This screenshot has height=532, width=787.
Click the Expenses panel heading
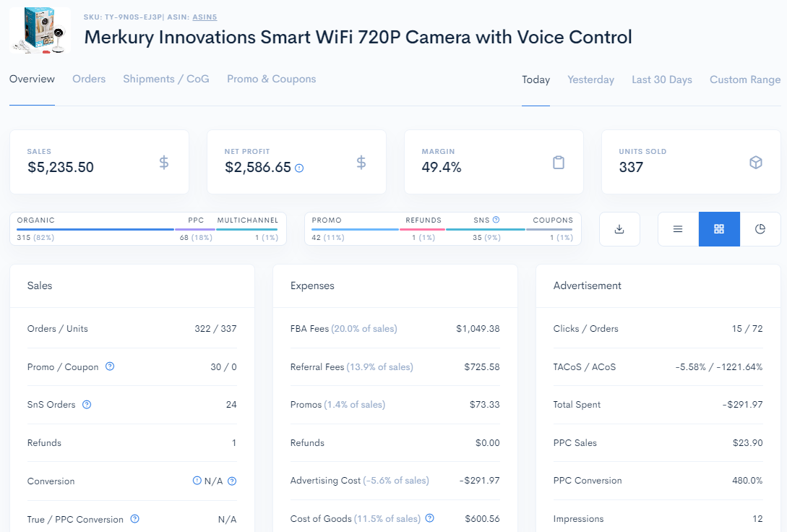[x=312, y=286]
